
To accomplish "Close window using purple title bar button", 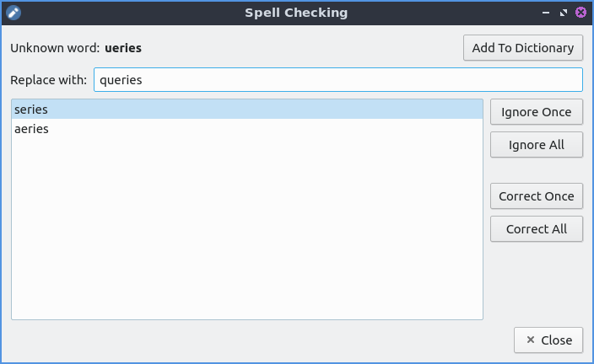I will (x=580, y=13).
